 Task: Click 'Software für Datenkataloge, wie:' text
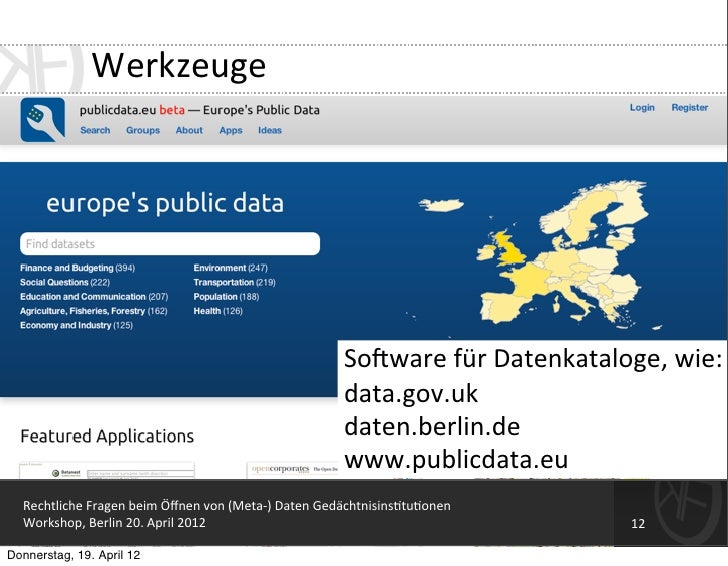[533, 359]
